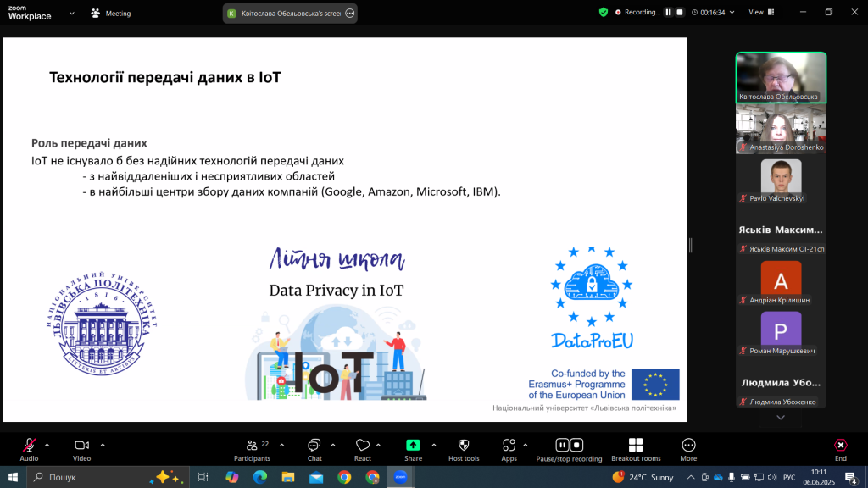The image size is (868, 488).
Task: Toggle the Video camera button
Action: (x=81, y=446)
